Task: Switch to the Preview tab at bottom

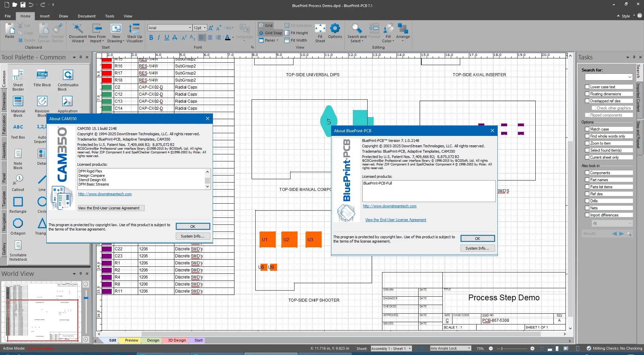Action: 131,340
